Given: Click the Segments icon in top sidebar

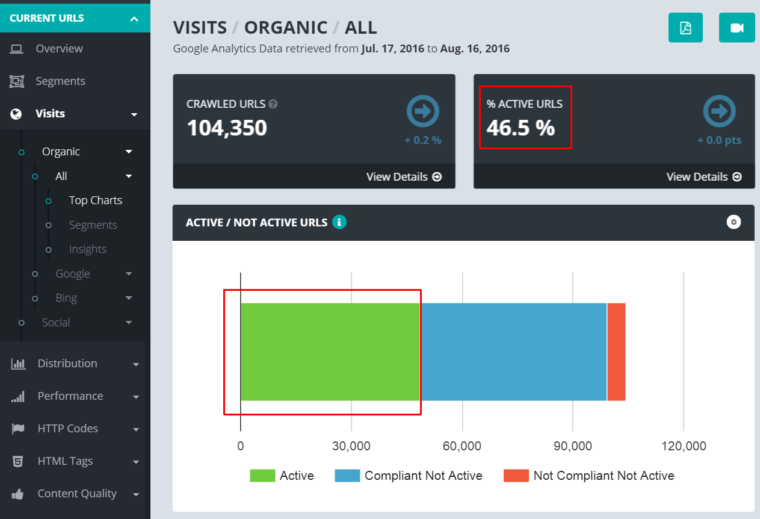Looking at the screenshot, I should click(x=16, y=81).
